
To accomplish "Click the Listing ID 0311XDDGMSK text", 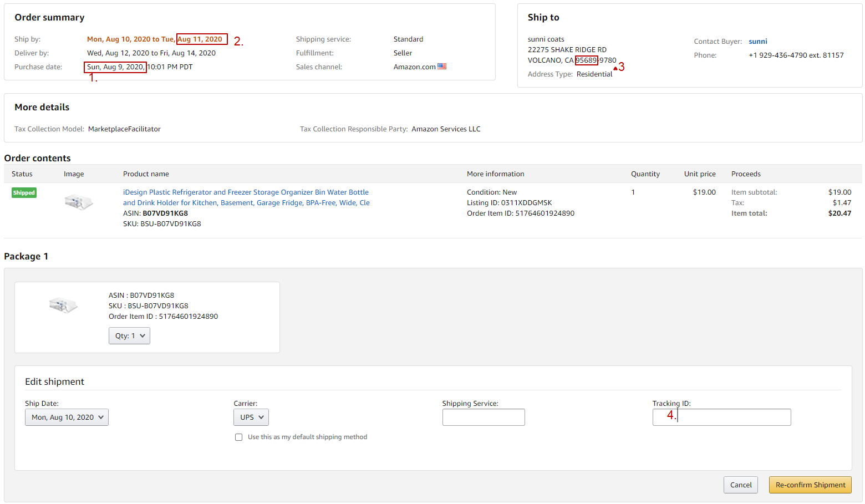I will pos(509,203).
